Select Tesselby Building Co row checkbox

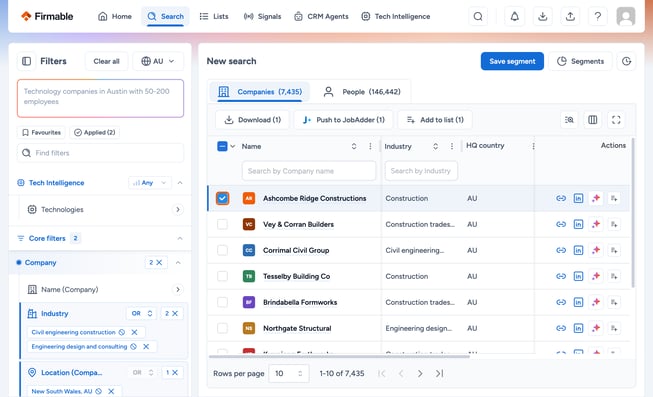click(x=222, y=276)
